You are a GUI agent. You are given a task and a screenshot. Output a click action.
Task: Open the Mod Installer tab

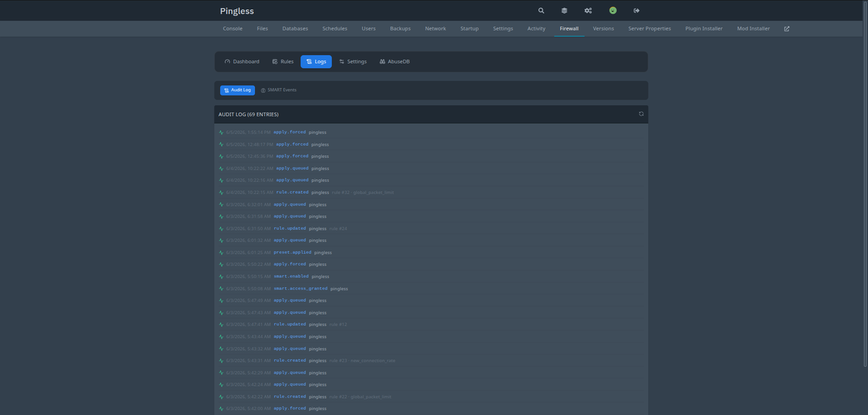[753, 28]
